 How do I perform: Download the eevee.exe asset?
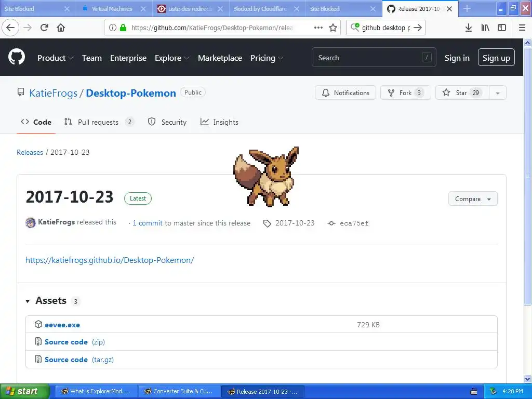coord(62,325)
